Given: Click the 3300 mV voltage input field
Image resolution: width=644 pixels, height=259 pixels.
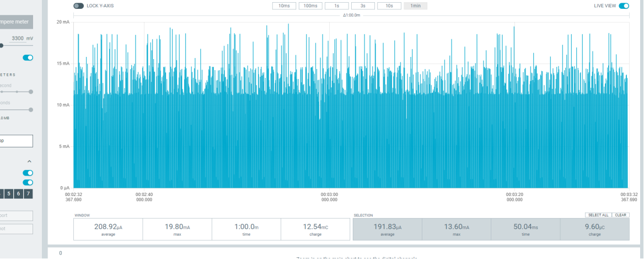Looking at the screenshot, I should click(18, 38).
